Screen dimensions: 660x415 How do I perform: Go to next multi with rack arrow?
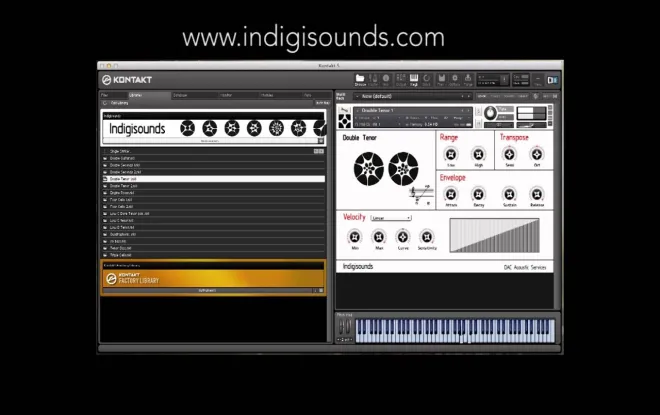pyautogui.click(x=468, y=96)
